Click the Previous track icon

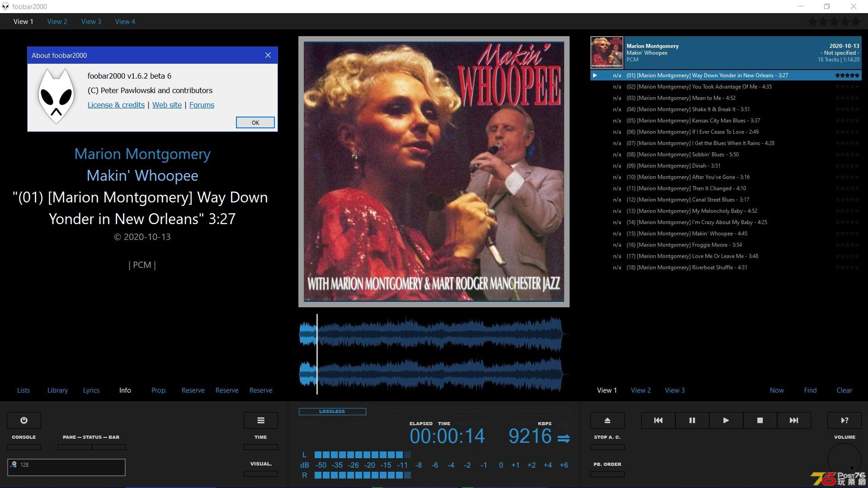coord(658,420)
